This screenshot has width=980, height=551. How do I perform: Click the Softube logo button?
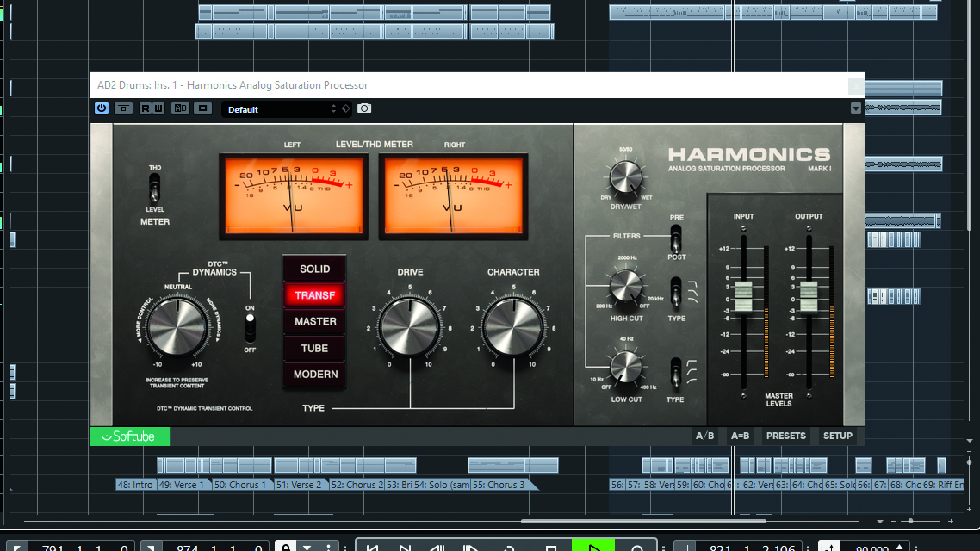pos(130,436)
